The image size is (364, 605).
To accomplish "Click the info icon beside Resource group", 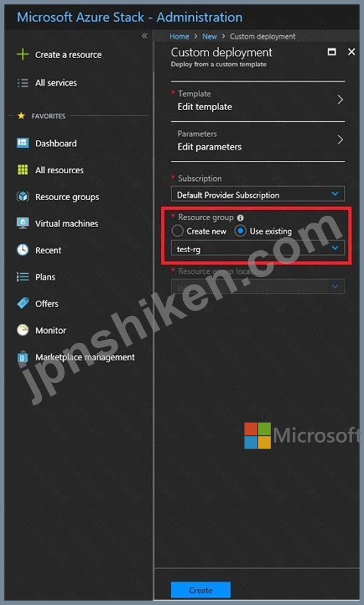I will (240, 218).
